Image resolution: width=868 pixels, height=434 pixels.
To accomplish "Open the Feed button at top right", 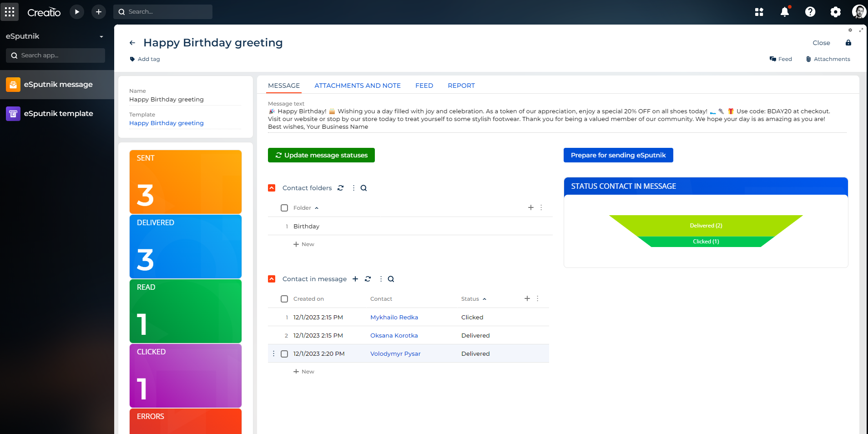I will 781,59.
